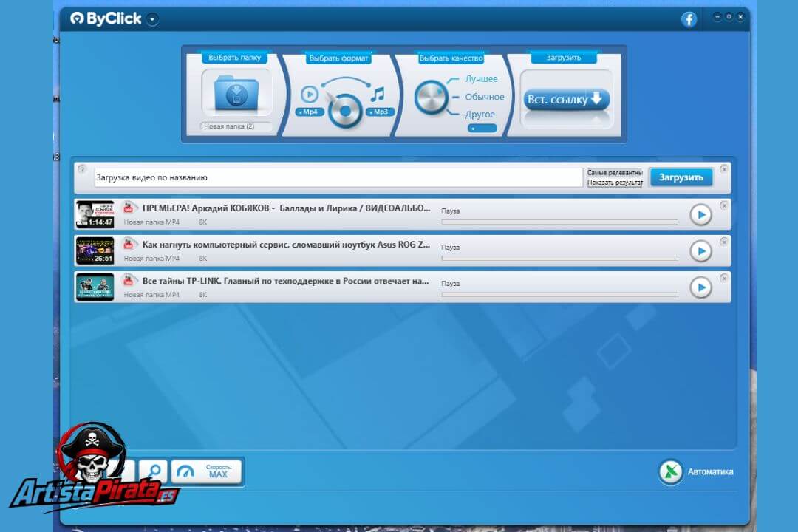This screenshot has height=532, width=798.
Task: Open the 'Скорость: MAX' speed limiter
Action: tap(206, 471)
